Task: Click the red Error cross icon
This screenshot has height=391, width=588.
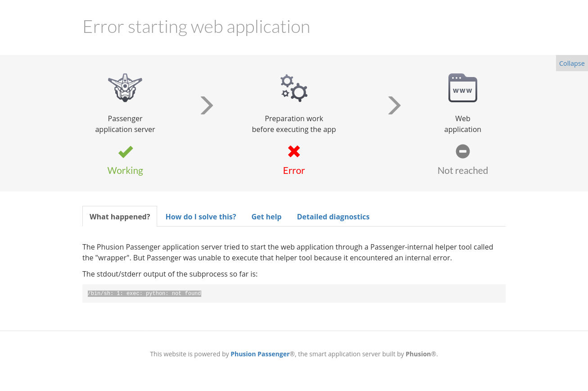Action: point(294,151)
